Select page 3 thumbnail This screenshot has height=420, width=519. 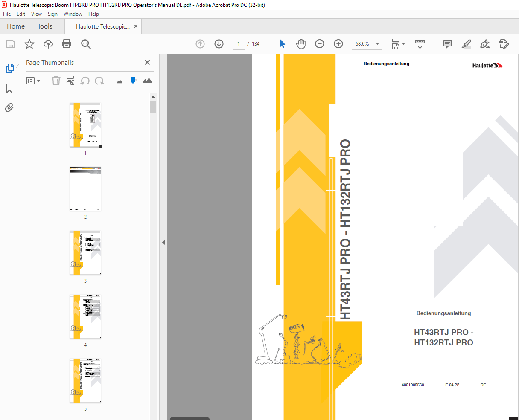(x=85, y=253)
